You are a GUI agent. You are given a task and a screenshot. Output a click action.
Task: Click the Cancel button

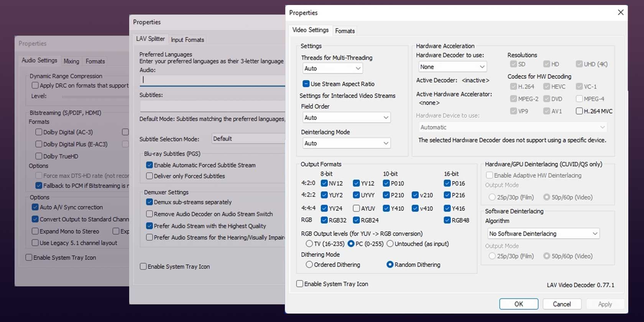pyautogui.click(x=562, y=304)
